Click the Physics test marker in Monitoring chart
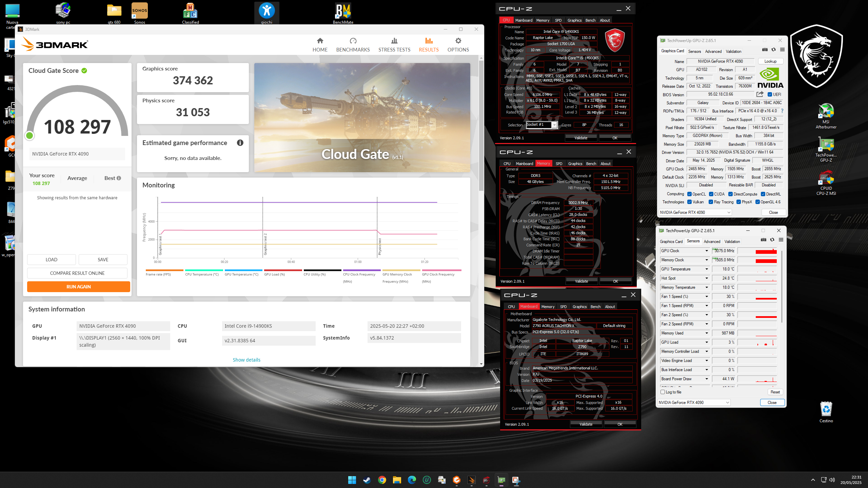 [x=379, y=246]
